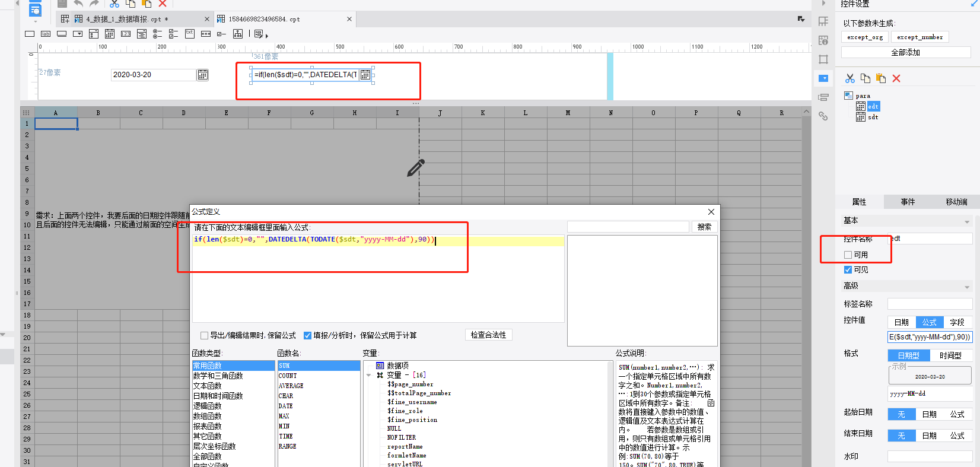This screenshot has width=980, height=467.
Task: Open floating element frame icon in right sidebar
Action: tap(823, 59)
